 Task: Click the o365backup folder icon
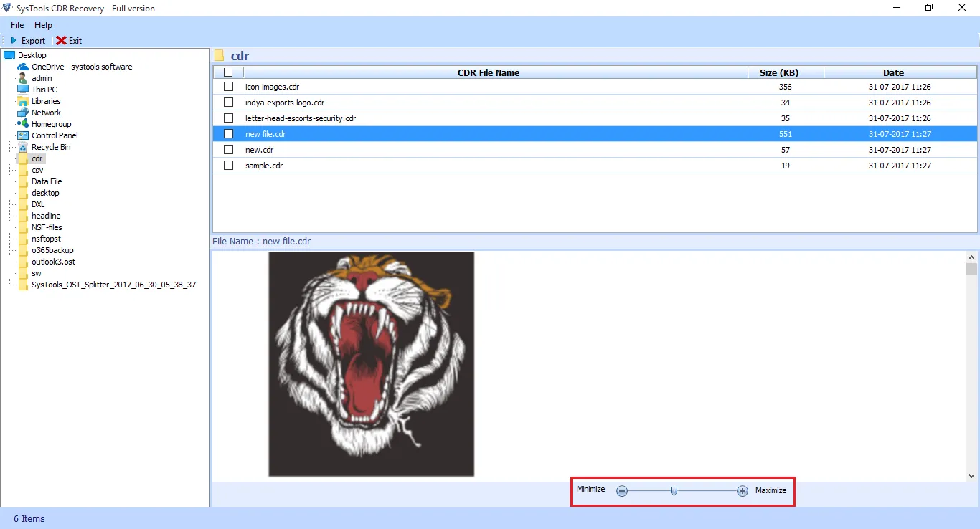[x=23, y=250]
